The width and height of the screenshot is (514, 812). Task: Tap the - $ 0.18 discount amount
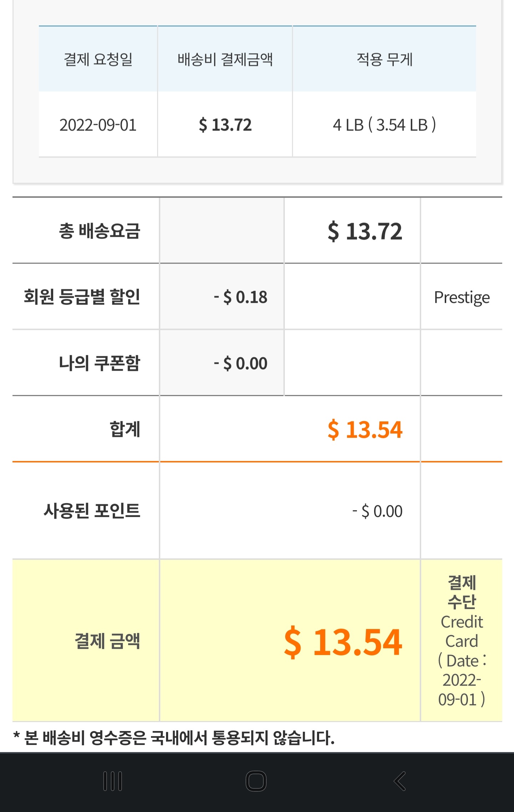point(241,297)
